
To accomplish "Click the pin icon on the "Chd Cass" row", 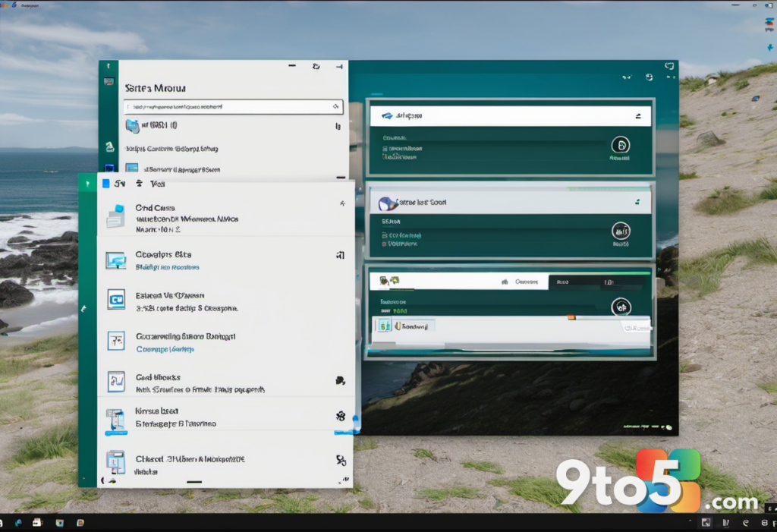I will [342, 203].
